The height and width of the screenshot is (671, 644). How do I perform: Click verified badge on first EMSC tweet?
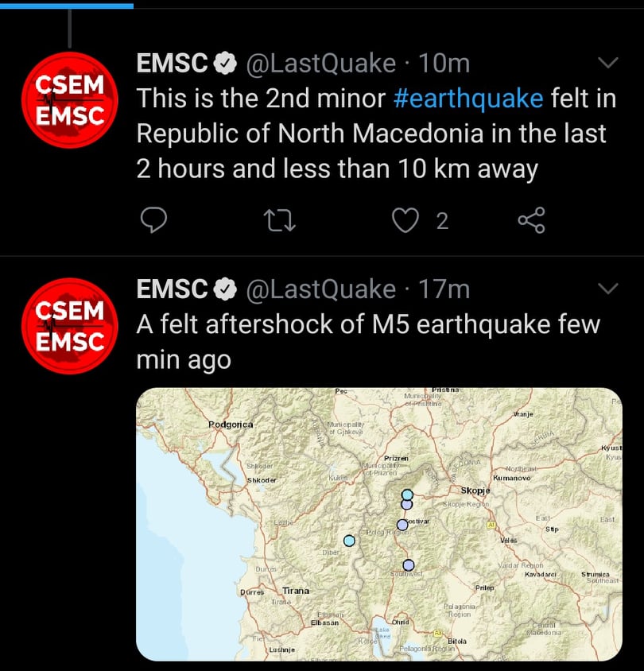tap(227, 64)
